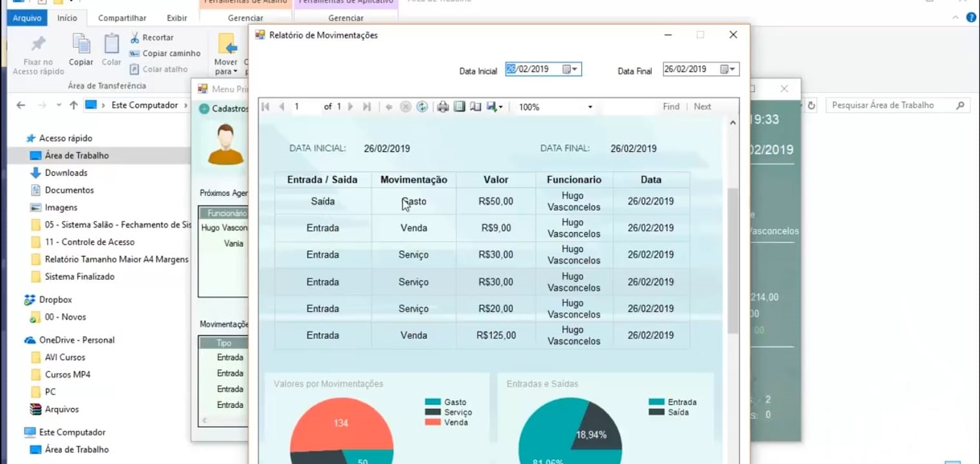Refresh the Explorer address bar
The image size is (980, 464).
(x=812, y=105)
